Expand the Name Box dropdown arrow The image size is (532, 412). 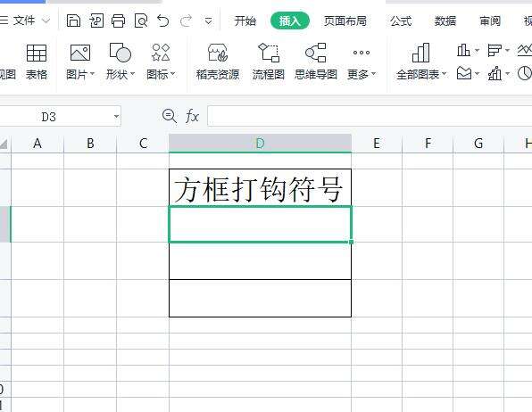coord(116,117)
